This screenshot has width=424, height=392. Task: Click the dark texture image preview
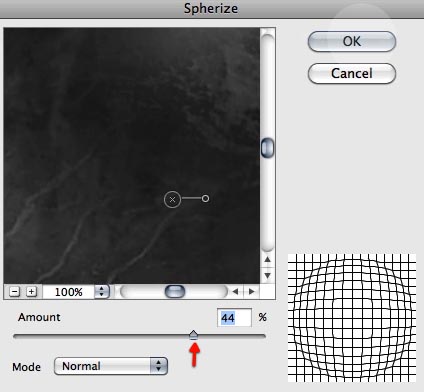pyautogui.click(x=132, y=156)
